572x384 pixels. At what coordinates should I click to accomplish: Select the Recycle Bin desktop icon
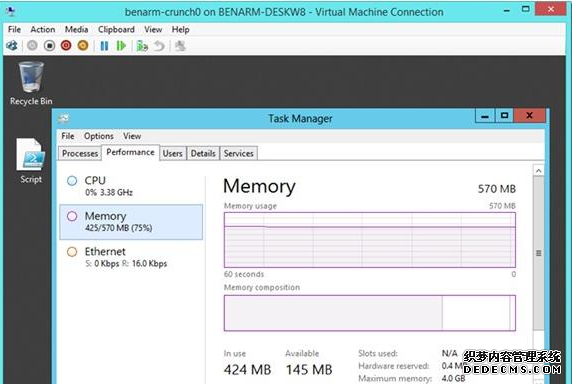[31, 84]
